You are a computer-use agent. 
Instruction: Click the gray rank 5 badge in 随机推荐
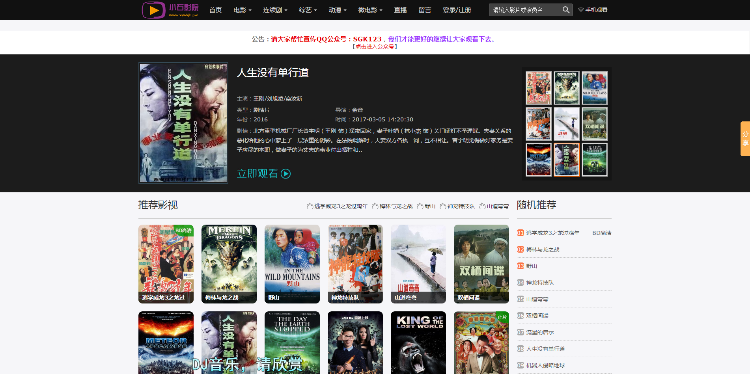tap(520, 299)
